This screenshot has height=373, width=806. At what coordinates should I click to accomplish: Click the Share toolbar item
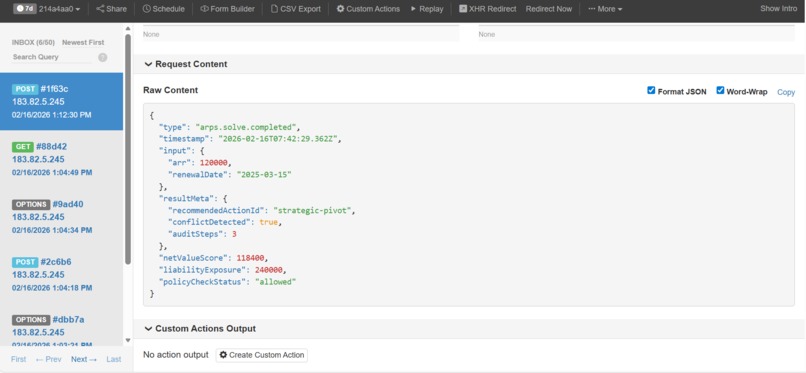point(111,9)
